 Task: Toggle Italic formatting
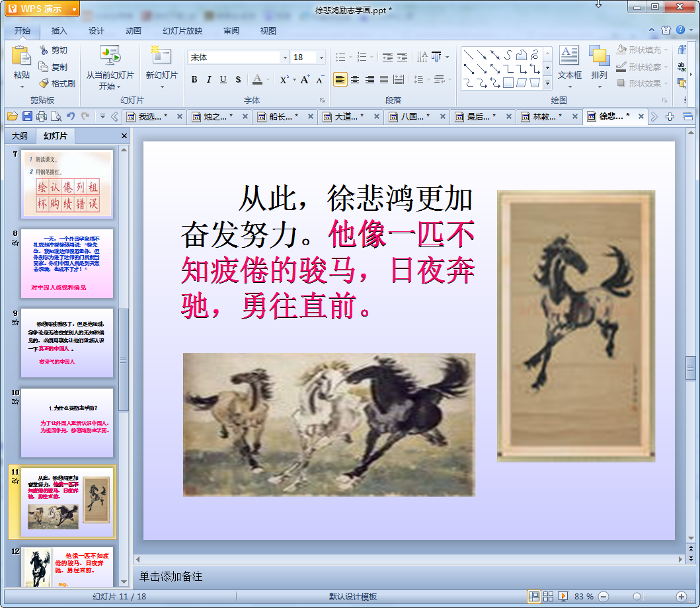[208, 79]
